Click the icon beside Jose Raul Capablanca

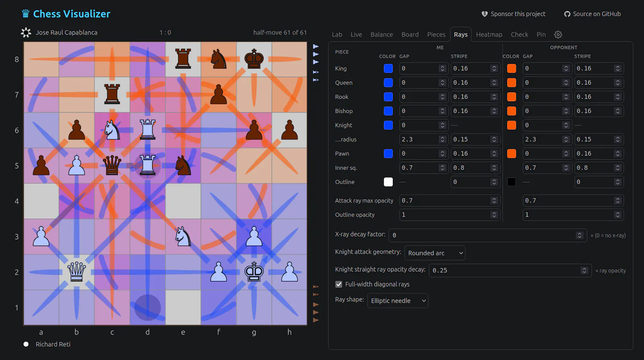26,33
